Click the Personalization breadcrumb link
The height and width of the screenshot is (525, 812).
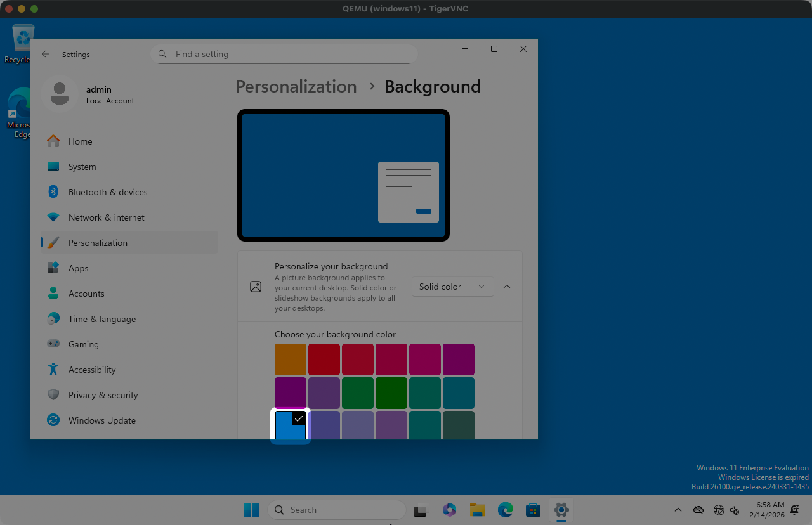296,87
